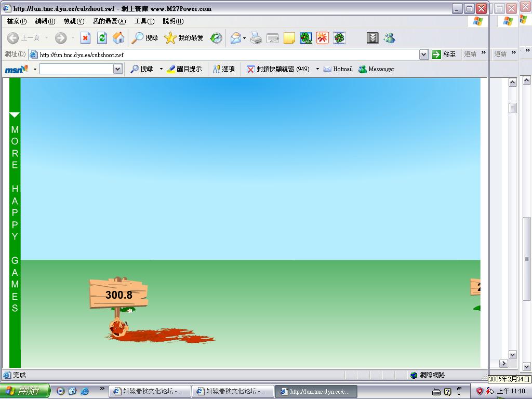Click the green ICQ flower icon
532x399 pixels.
click(339, 37)
